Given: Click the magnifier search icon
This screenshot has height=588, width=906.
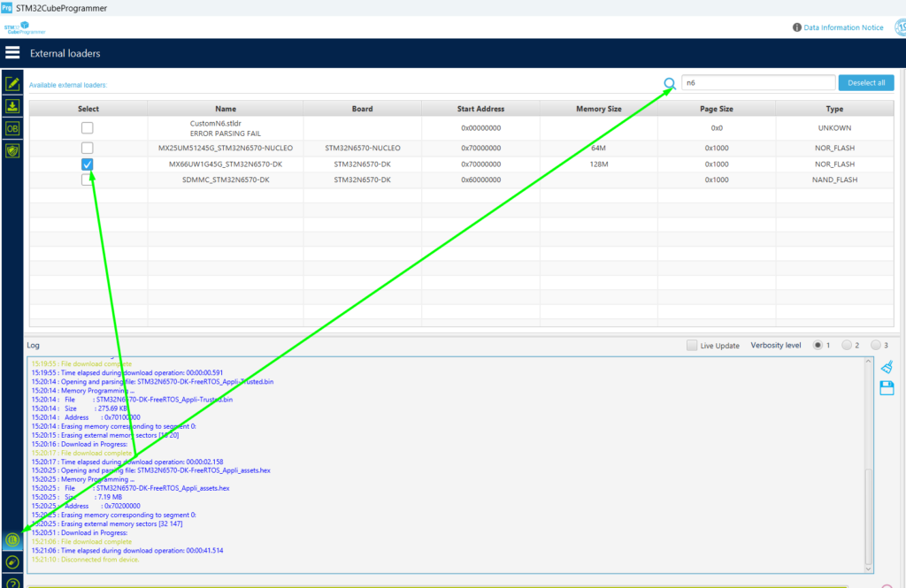Looking at the screenshot, I should (x=670, y=84).
